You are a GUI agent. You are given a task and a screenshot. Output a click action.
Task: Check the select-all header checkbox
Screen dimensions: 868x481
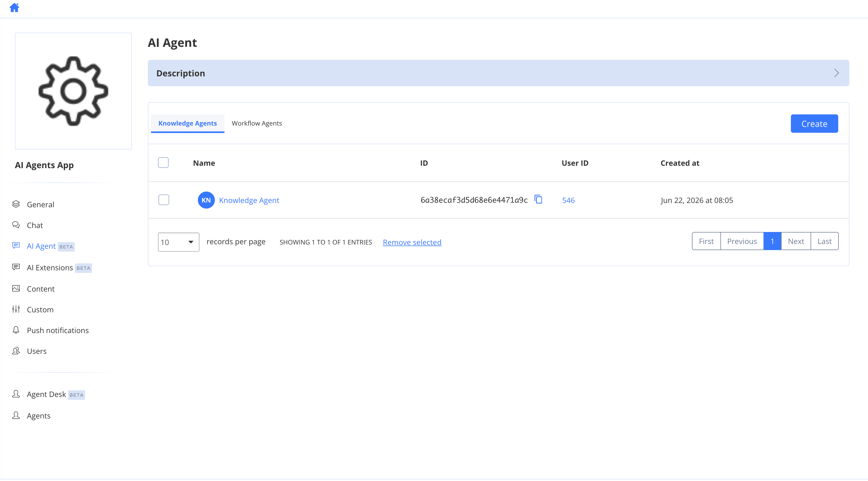pyautogui.click(x=164, y=163)
